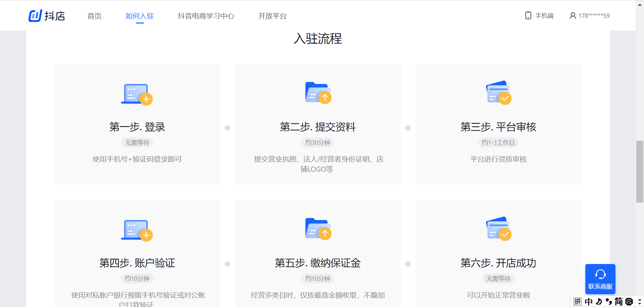Open 抖音电商学习中心 from the navigation
The height and width of the screenshot is (307, 644).
tap(206, 16)
